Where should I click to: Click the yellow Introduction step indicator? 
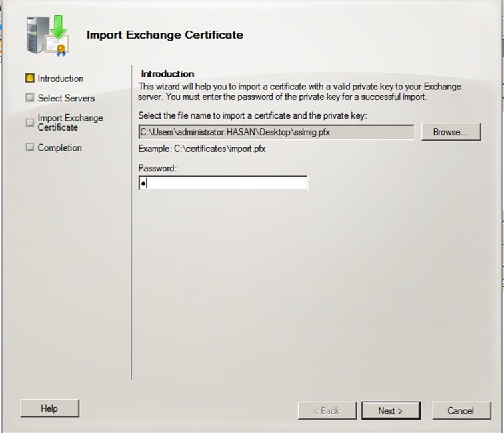pos(30,78)
